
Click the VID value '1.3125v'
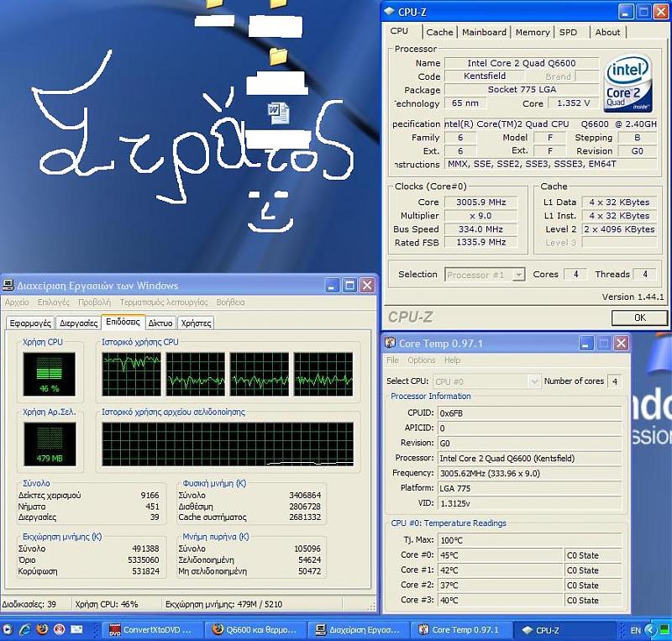click(x=529, y=503)
